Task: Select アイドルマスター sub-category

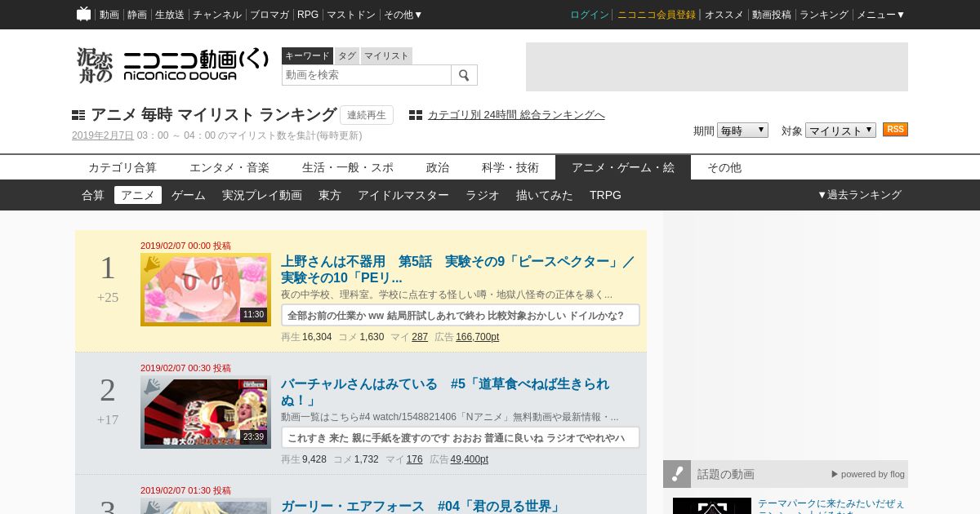Action: pyautogui.click(x=403, y=195)
